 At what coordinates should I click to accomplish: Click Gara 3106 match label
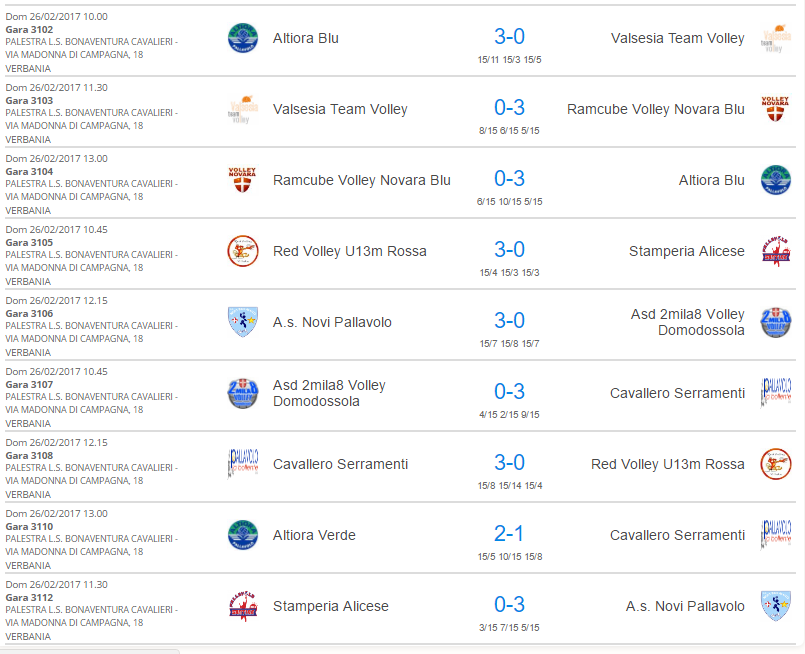(29, 314)
